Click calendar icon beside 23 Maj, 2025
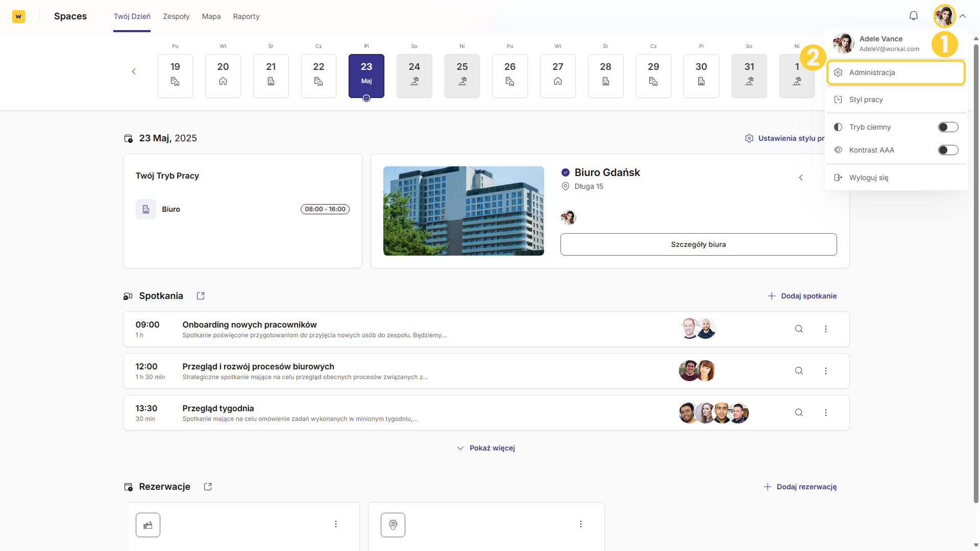Viewport: 980px width, 551px height. (129, 138)
